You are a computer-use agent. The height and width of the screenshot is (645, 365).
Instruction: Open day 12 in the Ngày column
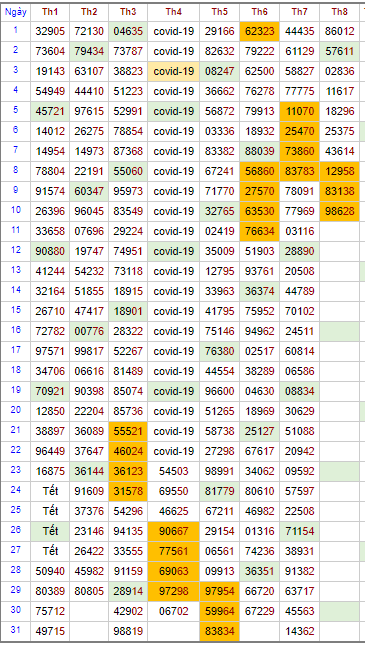[16, 251]
